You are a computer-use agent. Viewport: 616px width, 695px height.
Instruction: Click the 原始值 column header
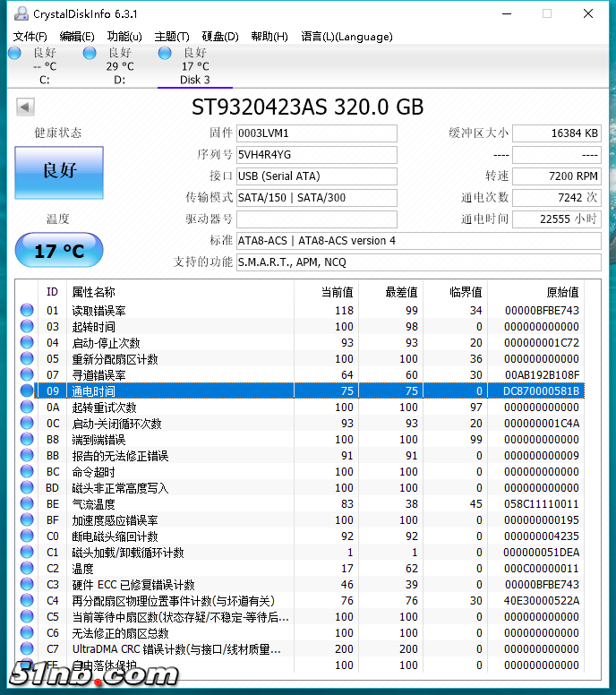click(x=562, y=292)
